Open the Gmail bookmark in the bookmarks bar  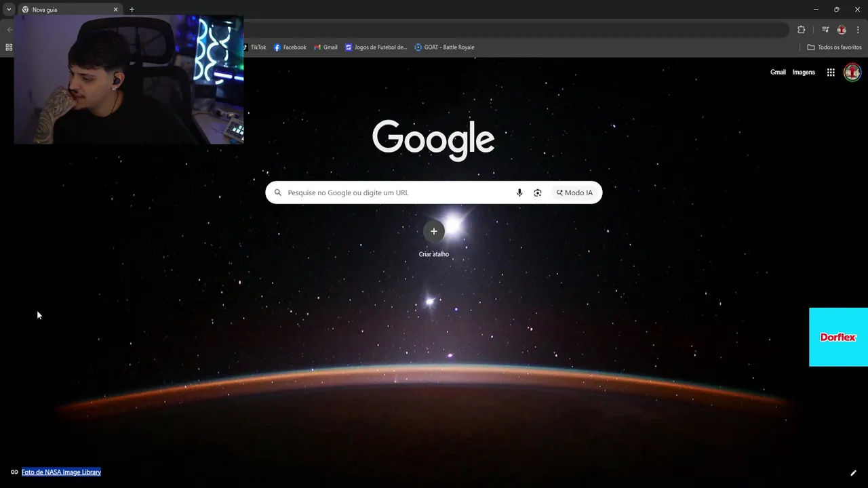325,47
